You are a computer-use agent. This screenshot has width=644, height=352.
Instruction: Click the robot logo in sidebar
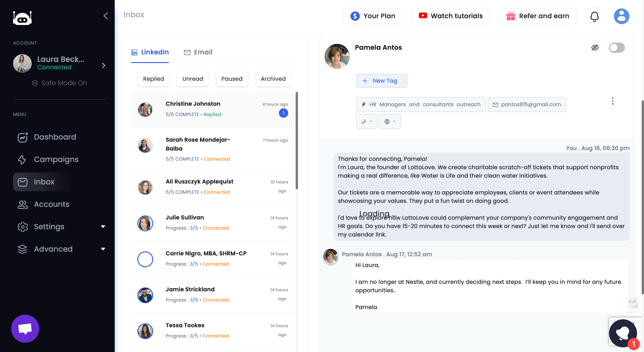(x=22, y=18)
